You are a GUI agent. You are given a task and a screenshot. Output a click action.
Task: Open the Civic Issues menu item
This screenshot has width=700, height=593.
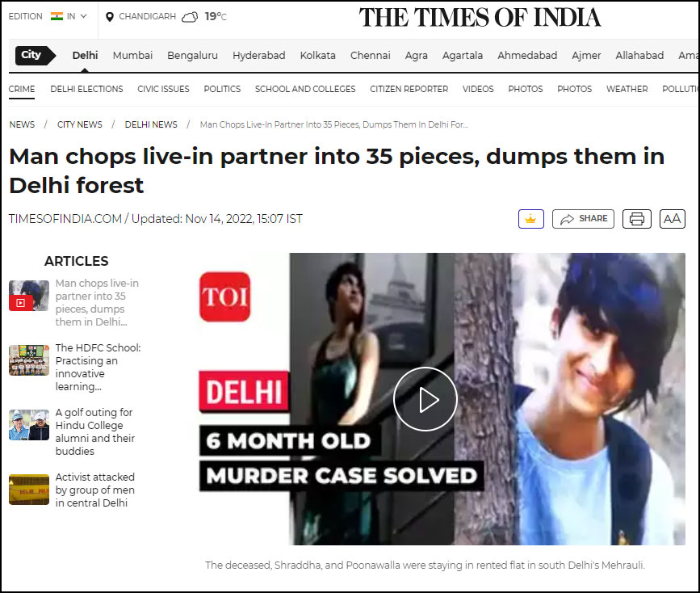[x=163, y=89]
